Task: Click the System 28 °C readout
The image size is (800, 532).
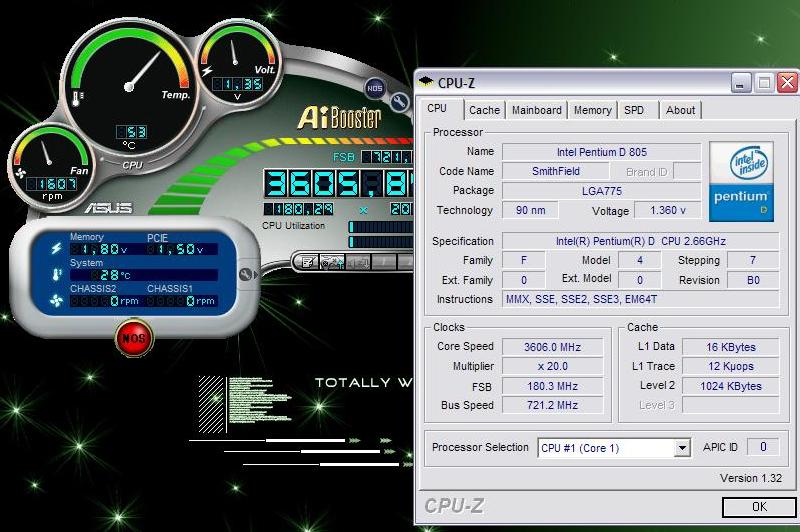Action: pyautogui.click(x=144, y=275)
